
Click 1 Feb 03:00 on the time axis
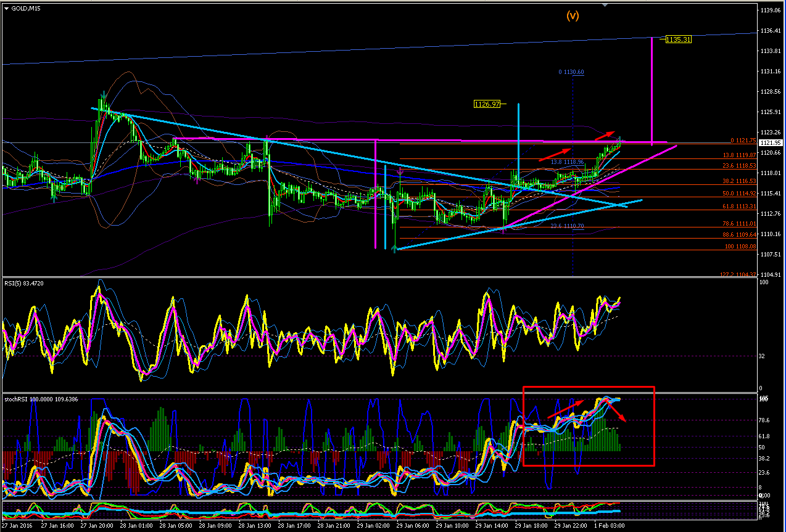(610, 526)
